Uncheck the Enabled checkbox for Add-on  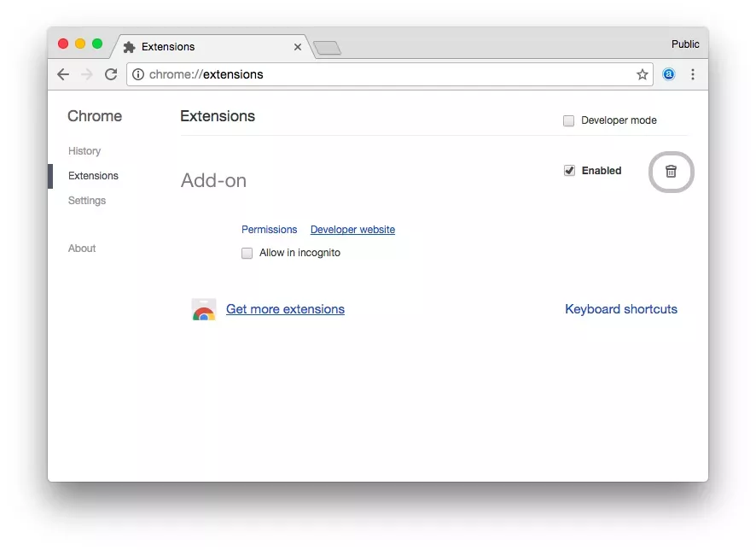569,170
